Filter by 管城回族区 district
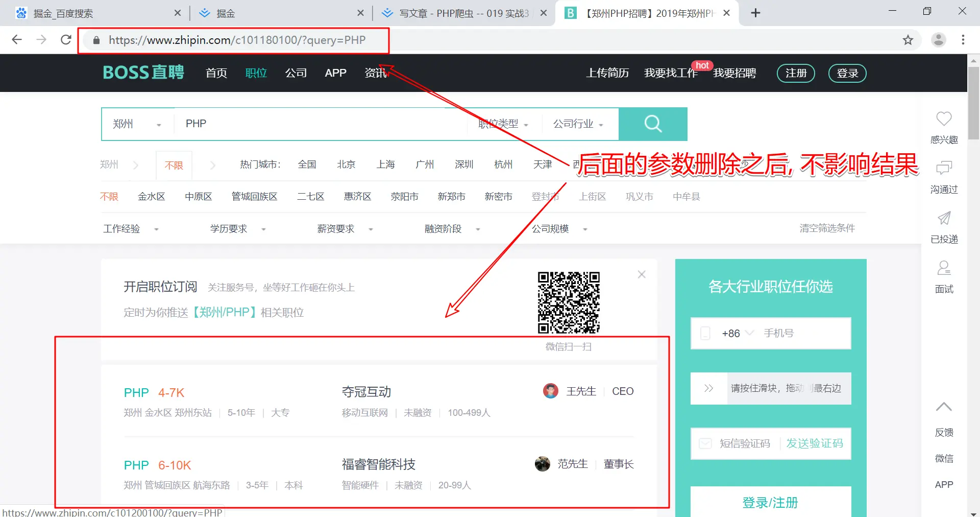Screen dimensions: 980x517 255,197
